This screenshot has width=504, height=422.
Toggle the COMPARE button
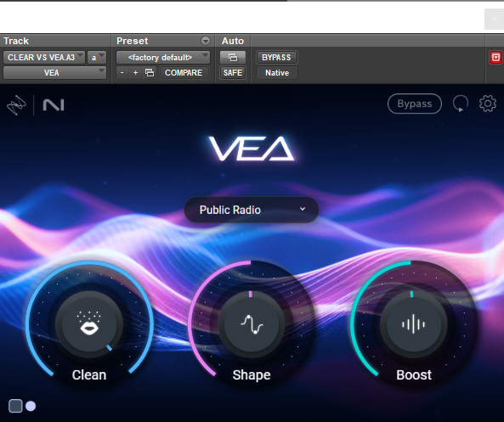pyautogui.click(x=184, y=73)
